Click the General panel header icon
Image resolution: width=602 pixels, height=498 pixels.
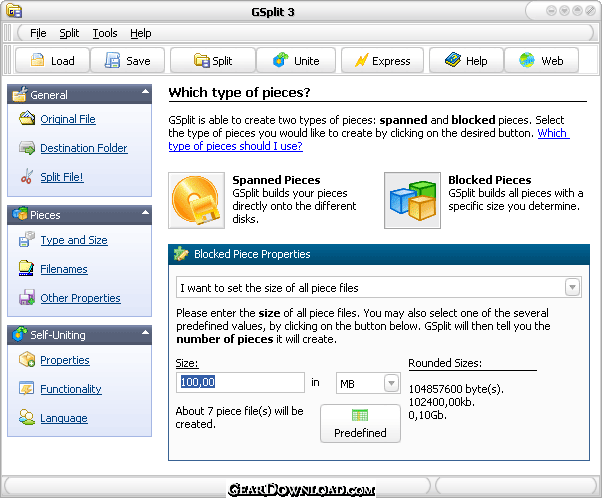click(20, 94)
